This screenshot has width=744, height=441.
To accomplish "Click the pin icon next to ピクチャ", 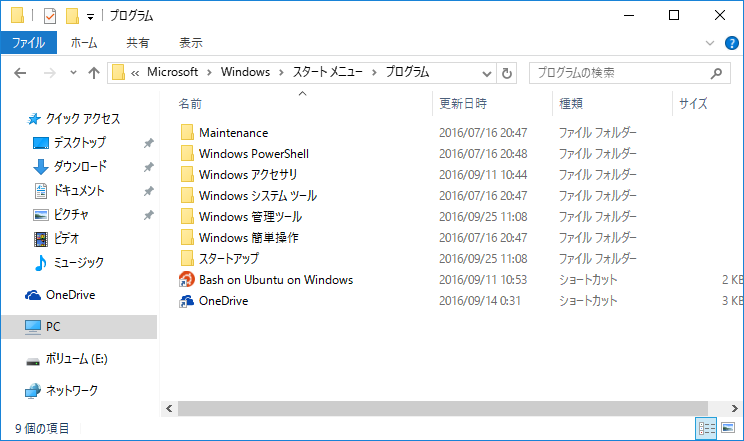I will point(149,215).
